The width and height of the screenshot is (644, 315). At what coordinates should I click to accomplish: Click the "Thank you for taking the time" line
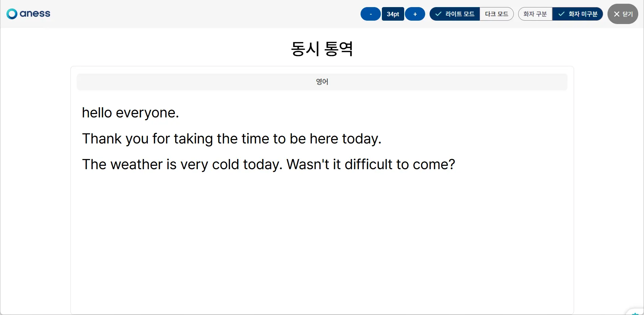[232, 139]
